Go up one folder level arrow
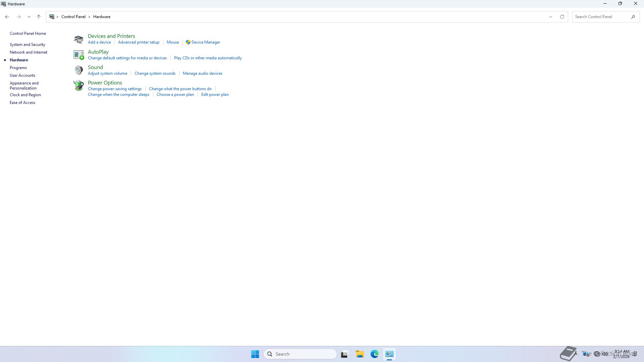Screen dimensions: 644x362 39,17
